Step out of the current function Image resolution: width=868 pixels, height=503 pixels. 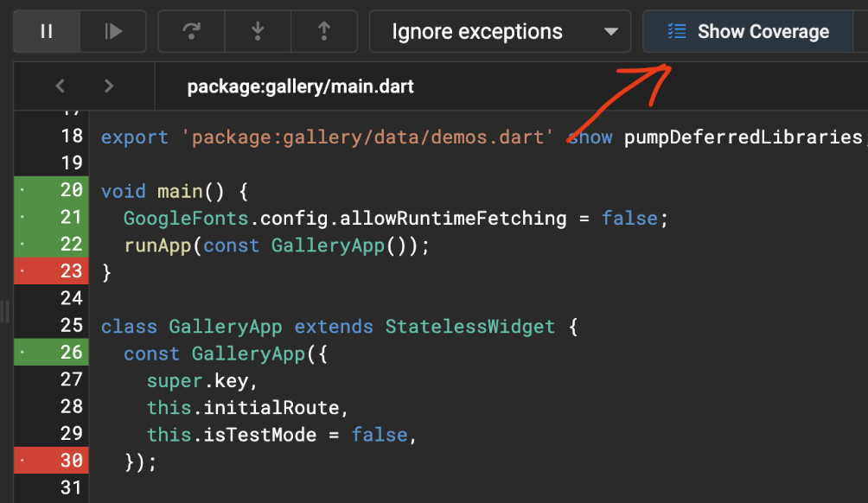point(323,31)
